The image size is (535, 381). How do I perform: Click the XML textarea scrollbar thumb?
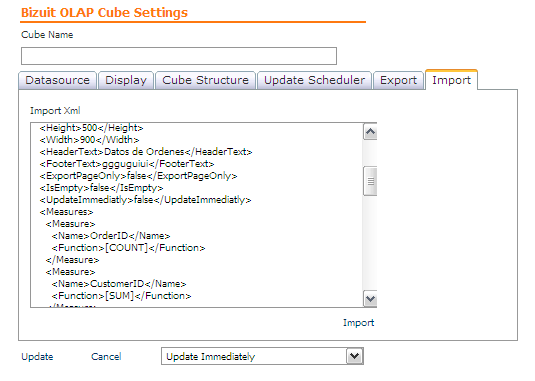tap(370, 181)
